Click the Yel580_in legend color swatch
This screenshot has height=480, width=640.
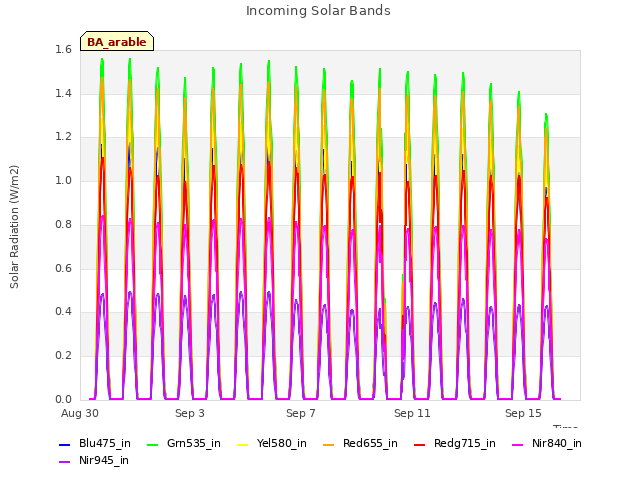click(242, 444)
